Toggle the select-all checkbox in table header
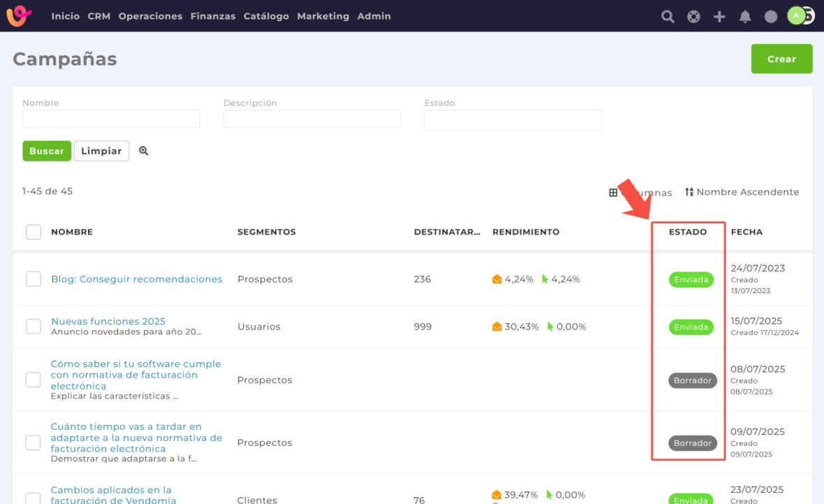The height and width of the screenshot is (504, 824). (34, 232)
